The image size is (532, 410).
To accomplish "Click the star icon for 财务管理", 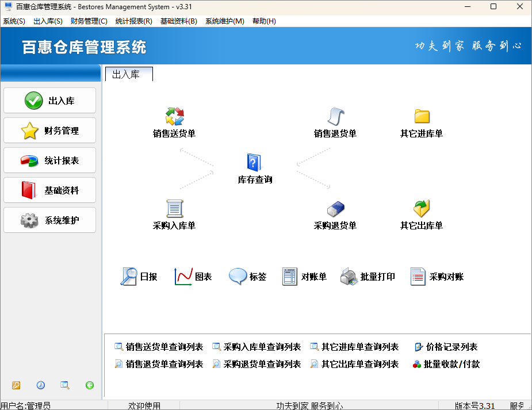I will coord(29,131).
